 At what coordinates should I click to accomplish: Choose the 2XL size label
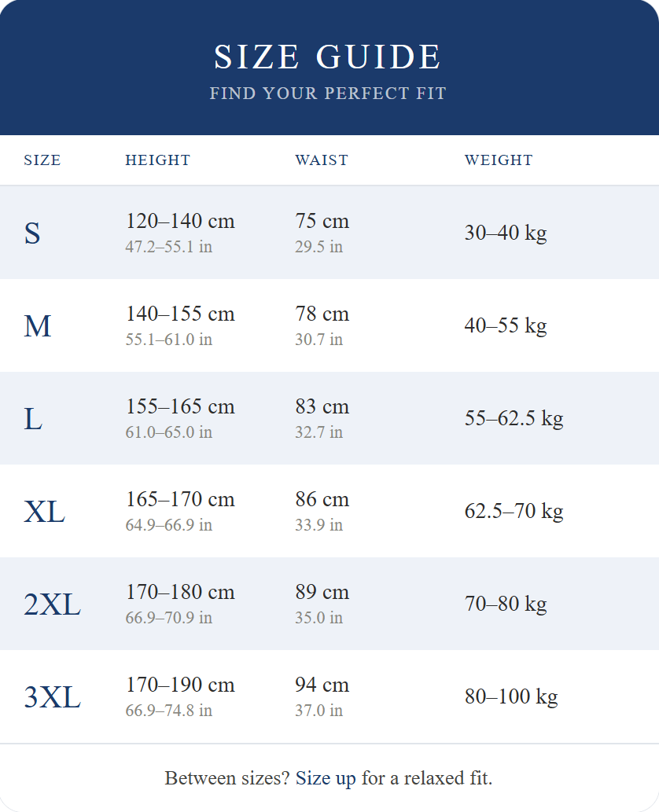coord(52,604)
